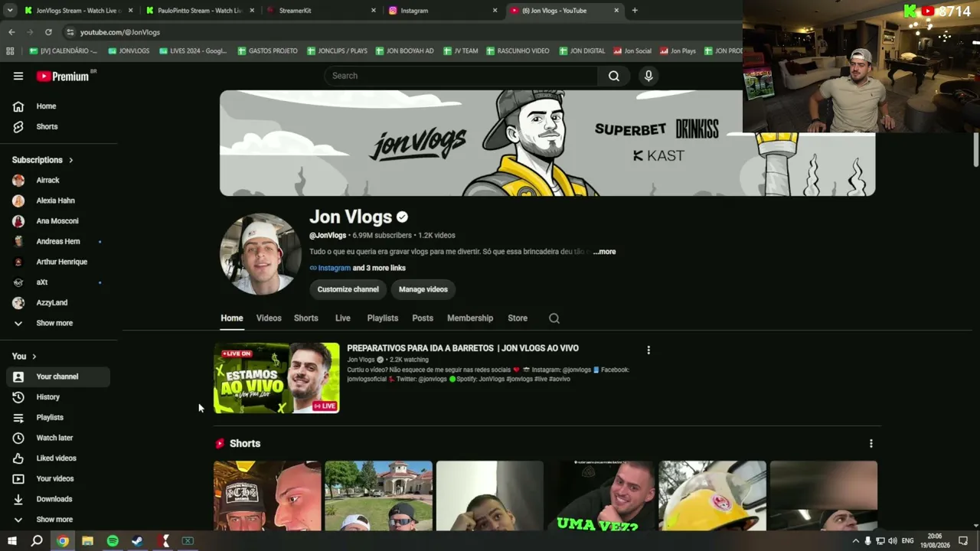Open the PREPARATIVOS PARA IDA A BARRETOS live title
Image resolution: width=980 pixels, height=551 pixels.
tap(462, 348)
